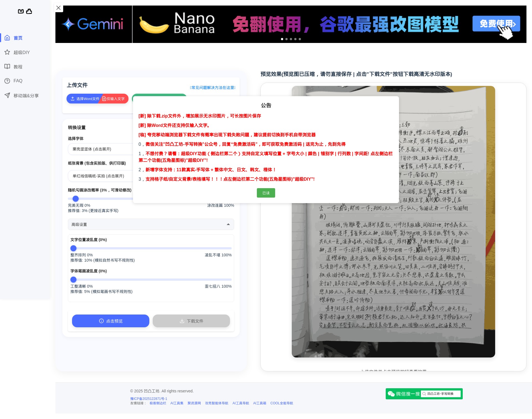Select the second carousel indicator dot
The height and width of the screenshot is (419, 532).
tap(286, 39)
